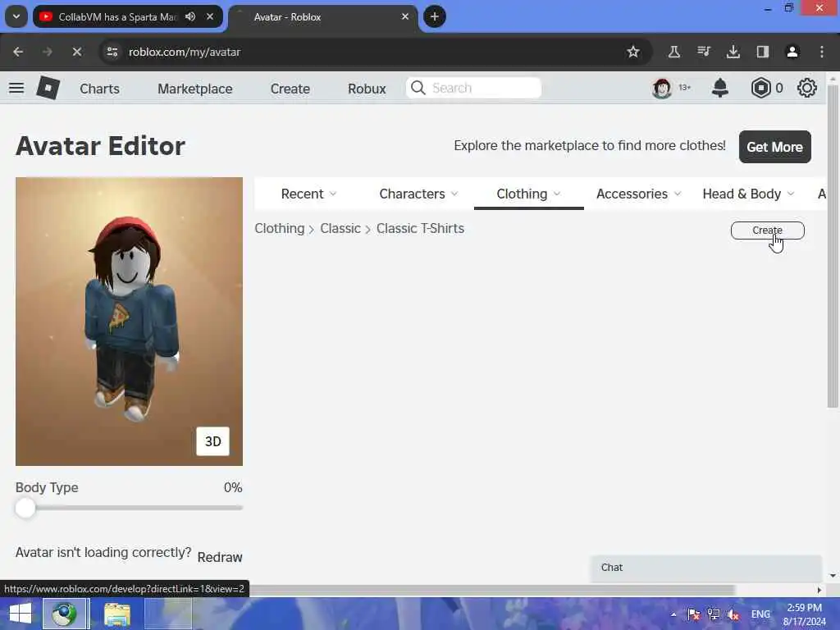Click the network tray icon
Screen dimensions: 840x630
714,614
